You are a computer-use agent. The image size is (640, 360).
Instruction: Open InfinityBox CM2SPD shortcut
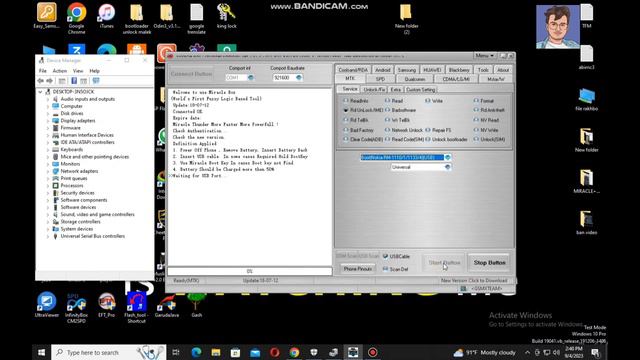click(76, 308)
